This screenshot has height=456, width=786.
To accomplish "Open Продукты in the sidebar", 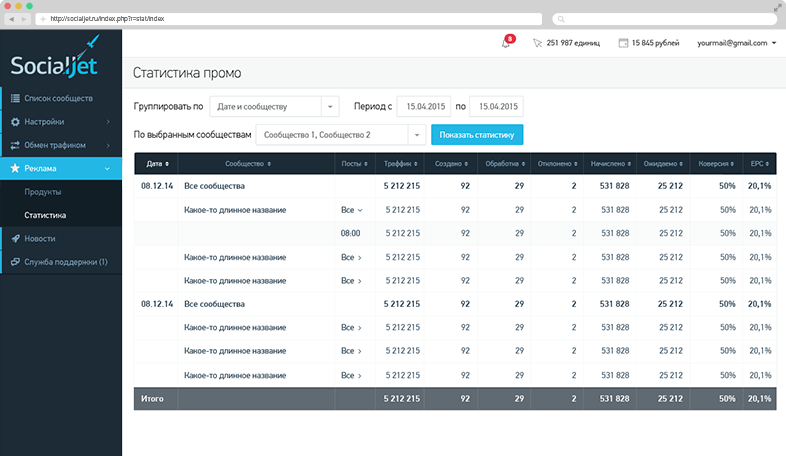I will [x=44, y=192].
